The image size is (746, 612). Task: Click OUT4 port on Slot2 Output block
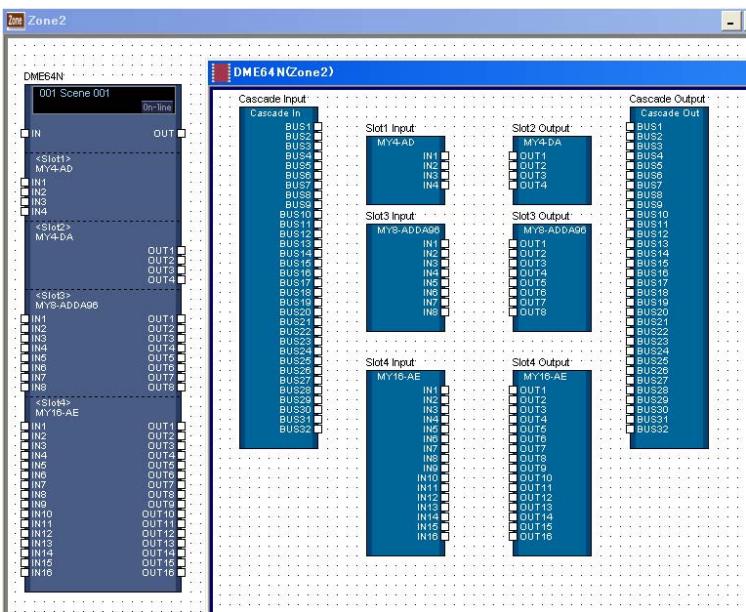pos(513,185)
